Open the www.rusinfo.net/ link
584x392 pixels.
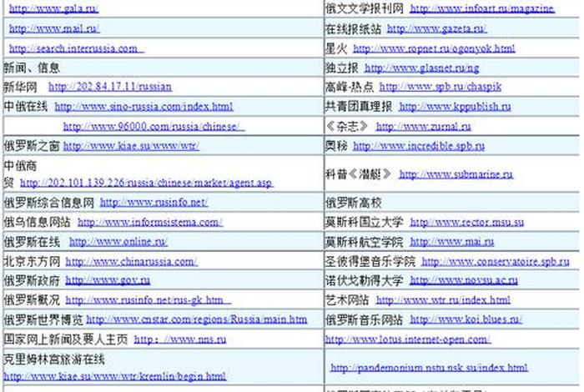154,203
